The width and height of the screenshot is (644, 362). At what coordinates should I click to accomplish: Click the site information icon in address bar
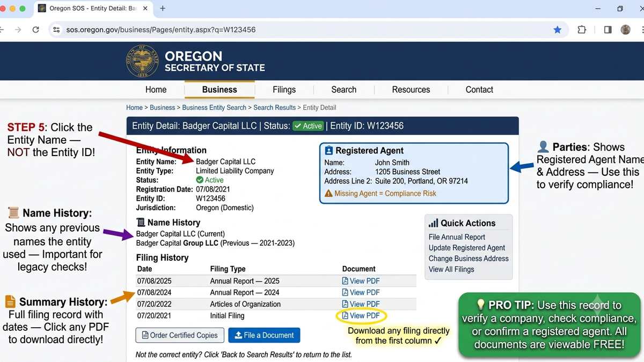coord(56,29)
